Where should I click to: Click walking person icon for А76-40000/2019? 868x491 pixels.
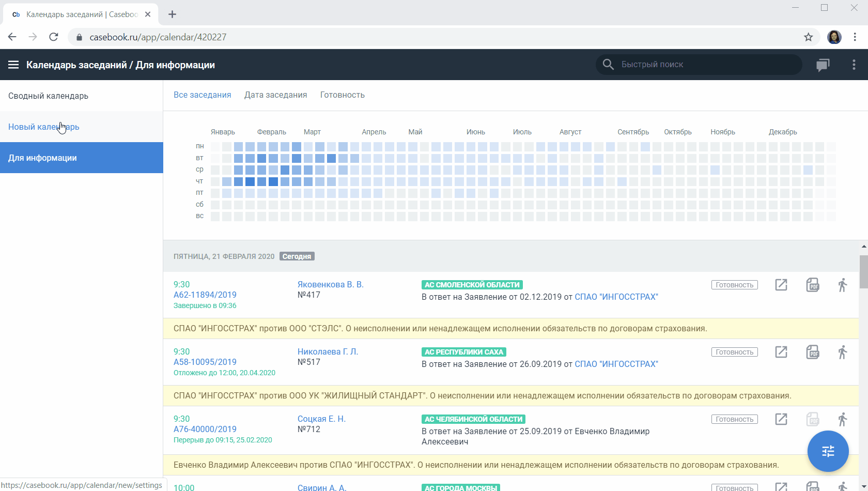(842, 419)
